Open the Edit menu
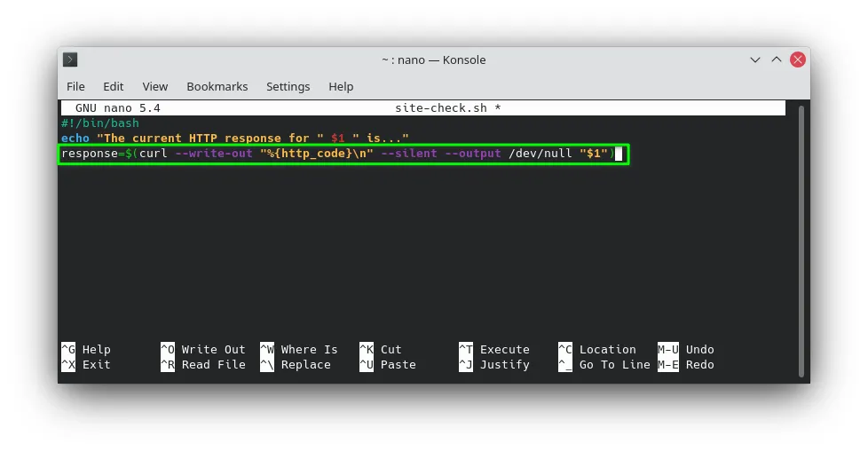 pos(113,86)
